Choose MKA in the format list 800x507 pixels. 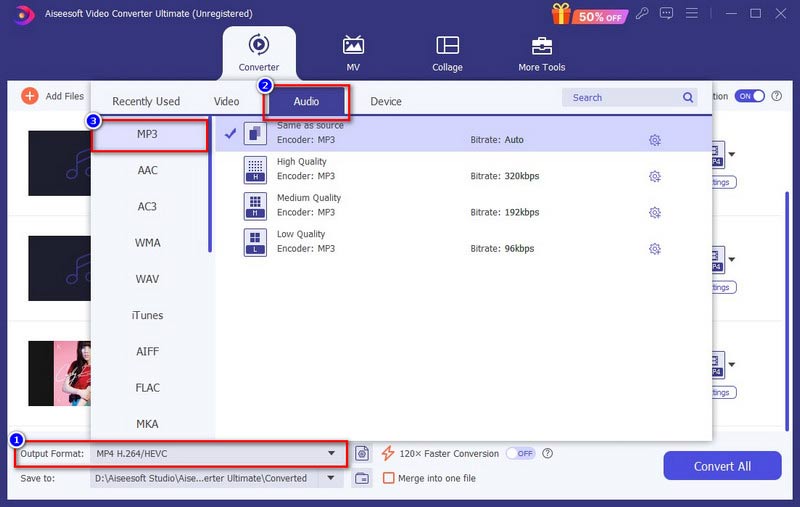(x=147, y=424)
